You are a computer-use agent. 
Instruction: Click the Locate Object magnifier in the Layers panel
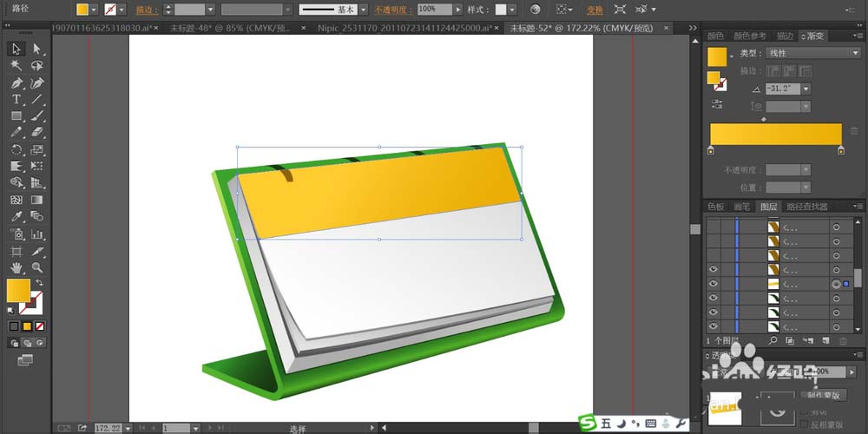pyautogui.click(x=773, y=341)
